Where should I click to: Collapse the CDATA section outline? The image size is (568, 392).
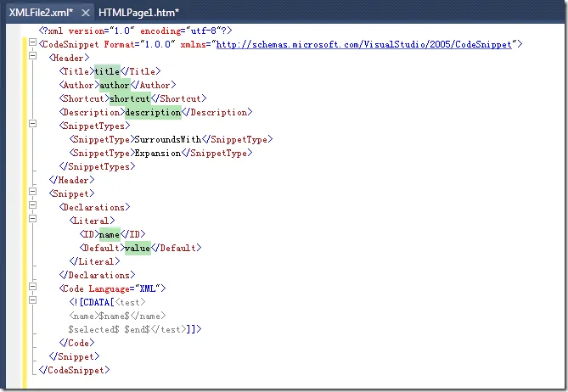[33, 302]
